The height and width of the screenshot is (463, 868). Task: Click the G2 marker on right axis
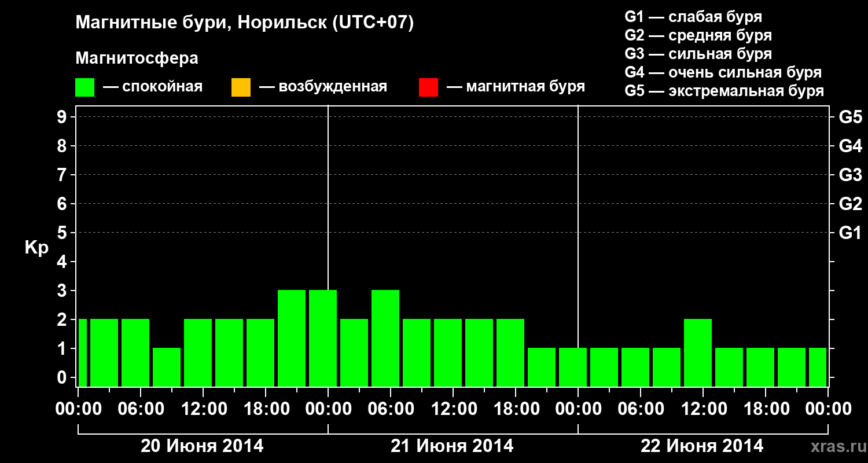coord(850,204)
